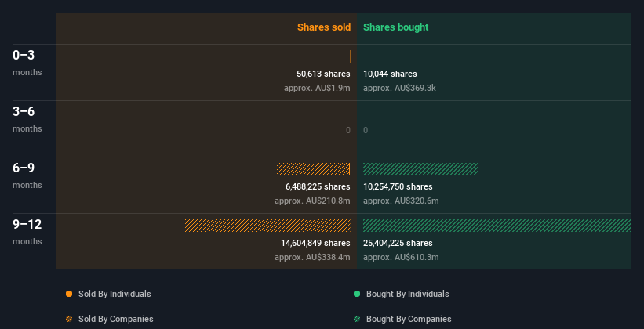Viewport: 644px width, 329px height.
Task: Click the hatched Sold By Companies legend icon
Action: (x=69, y=319)
